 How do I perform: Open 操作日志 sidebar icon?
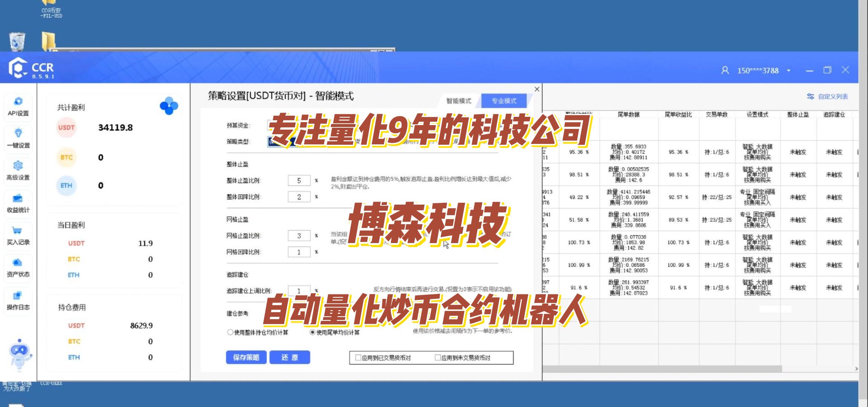[x=18, y=295]
